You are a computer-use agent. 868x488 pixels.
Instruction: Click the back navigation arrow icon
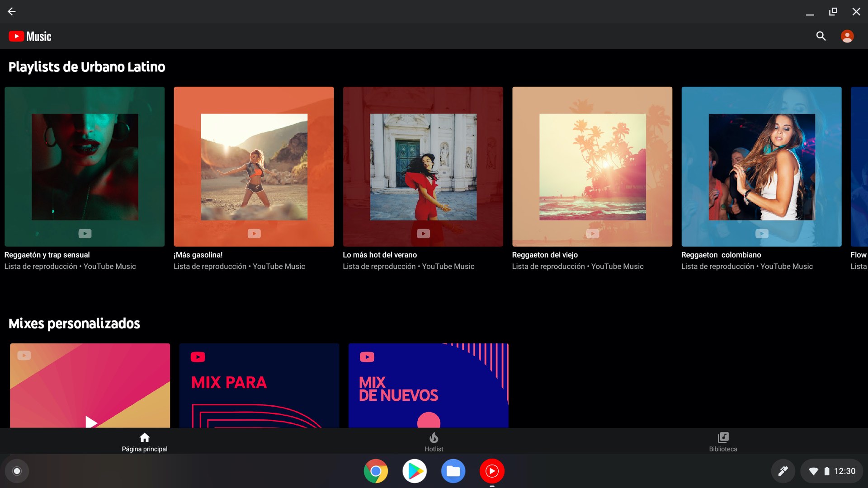point(12,11)
